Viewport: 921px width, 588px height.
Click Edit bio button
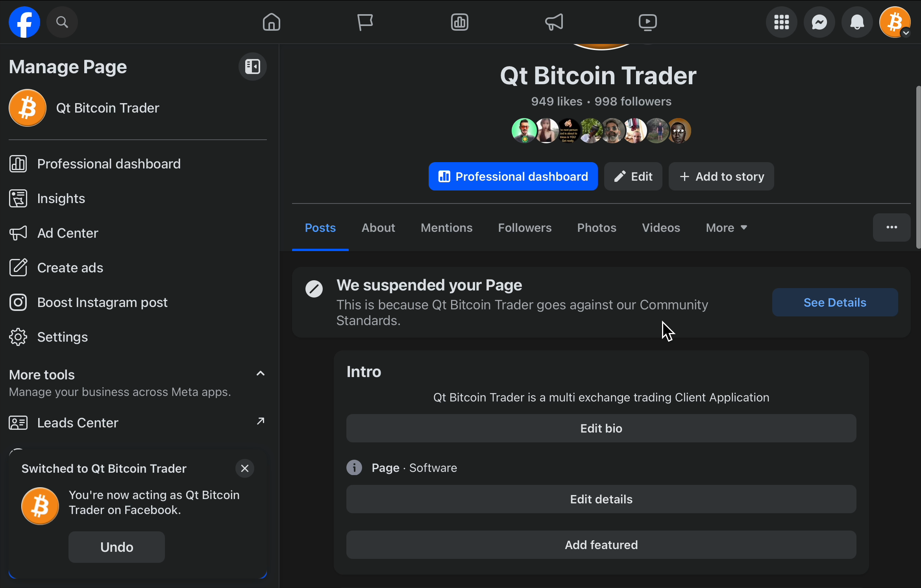[601, 428]
